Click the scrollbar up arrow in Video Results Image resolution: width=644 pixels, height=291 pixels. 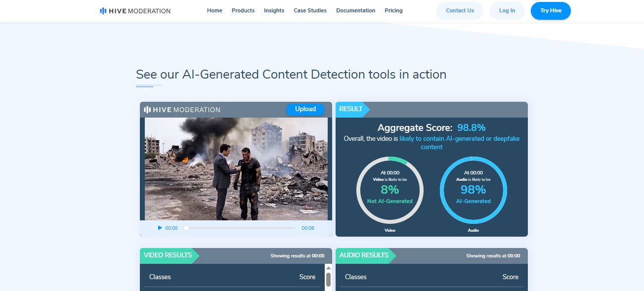click(328, 268)
